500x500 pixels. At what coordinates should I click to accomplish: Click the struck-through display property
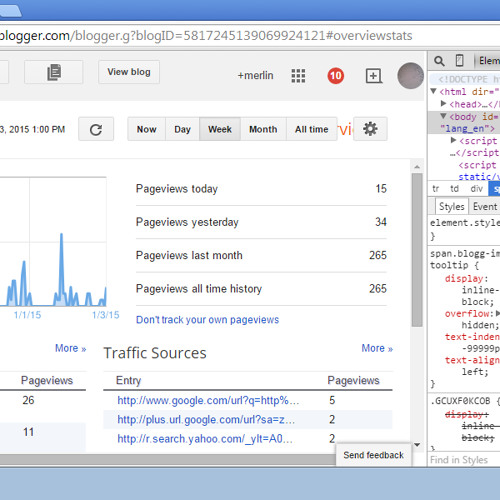click(466, 415)
